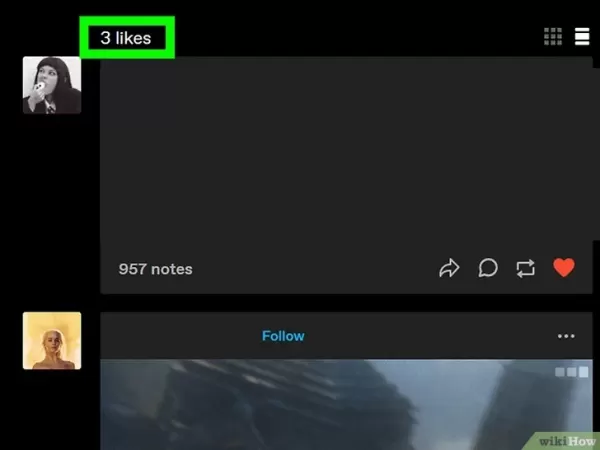Open three-dot options menu on second post
This screenshot has height=450, width=600.
(x=566, y=336)
